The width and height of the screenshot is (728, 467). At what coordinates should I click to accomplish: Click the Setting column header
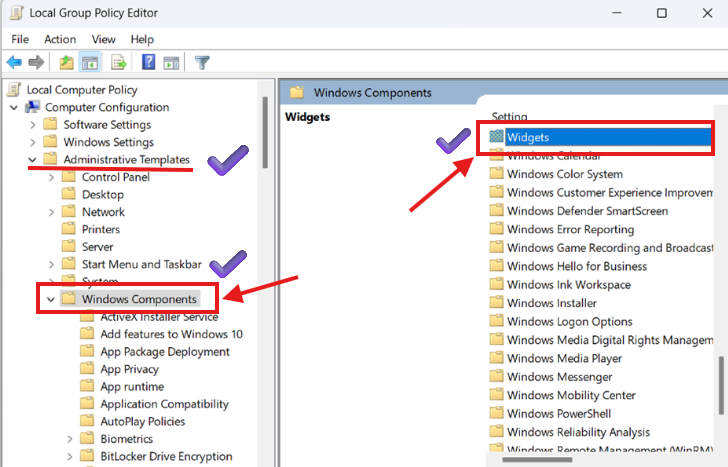coord(509,116)
